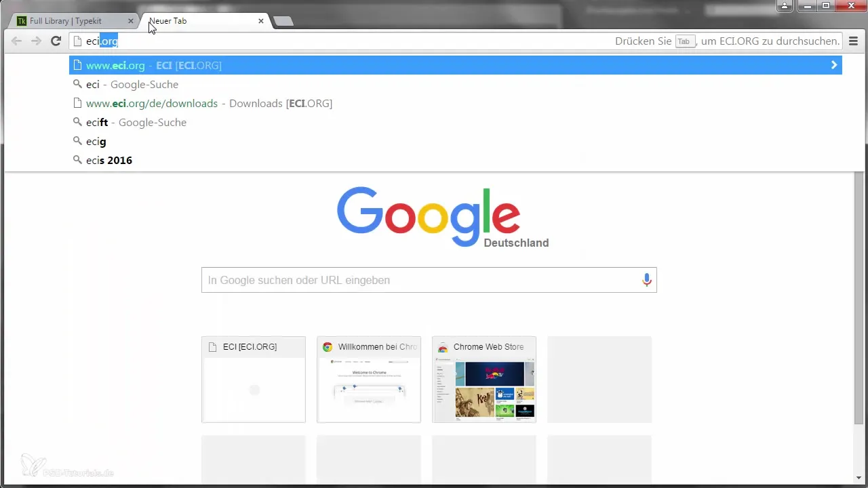Close the Chrome window
The width and height of the screenshot is (868, 488).
pyautogui.click(x=850, y=6)
